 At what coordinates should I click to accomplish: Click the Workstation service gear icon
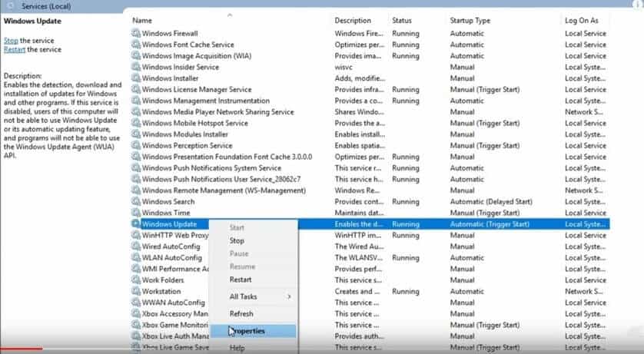click(136, 291)
